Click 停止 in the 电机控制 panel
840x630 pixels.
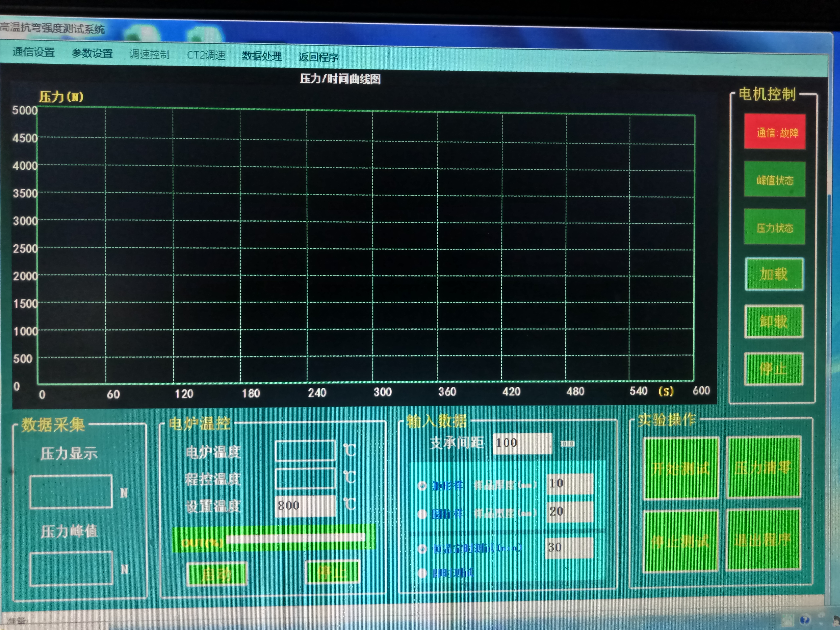pos(774,369)
